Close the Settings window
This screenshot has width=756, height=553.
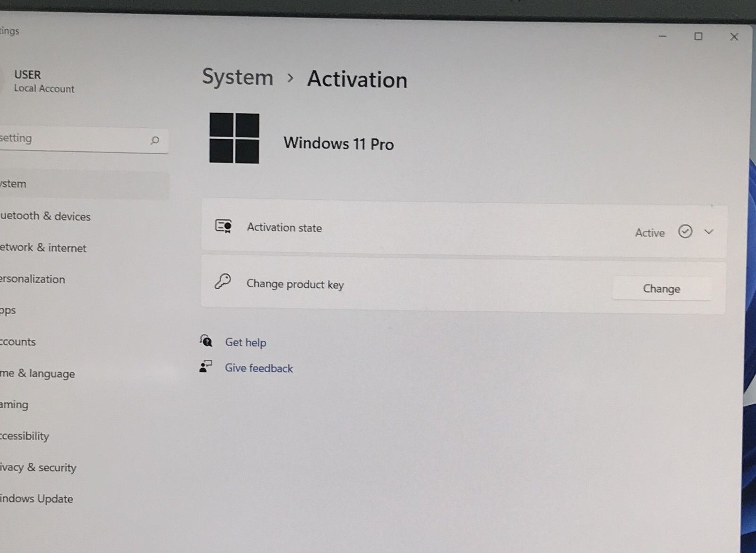(x=734, y=37)
